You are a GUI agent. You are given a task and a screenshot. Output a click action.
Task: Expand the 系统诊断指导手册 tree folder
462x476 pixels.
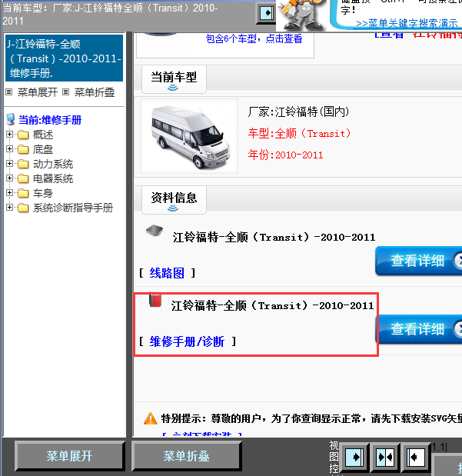tap(9, 208)
